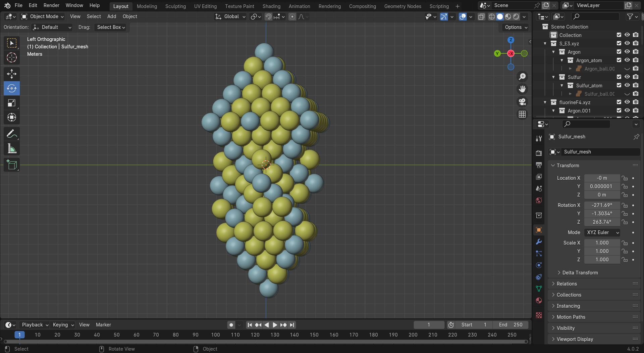
Task: Toggle the camera view button
Action: coord(522,102)
